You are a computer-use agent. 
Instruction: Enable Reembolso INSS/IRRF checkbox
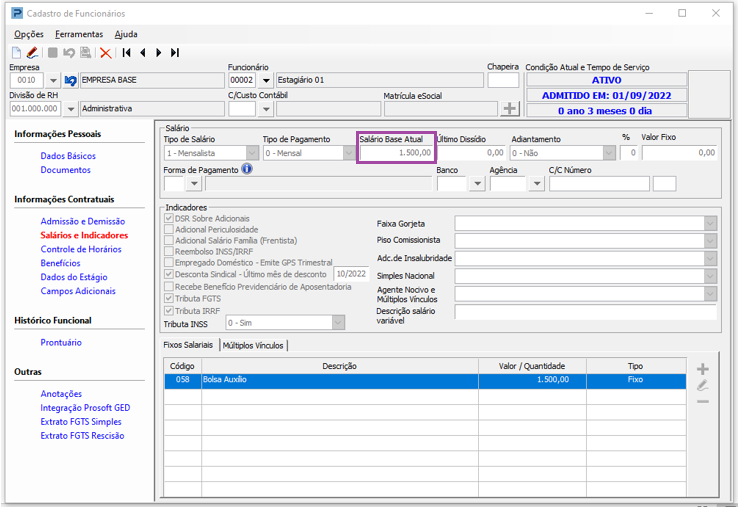pos(168,252)
